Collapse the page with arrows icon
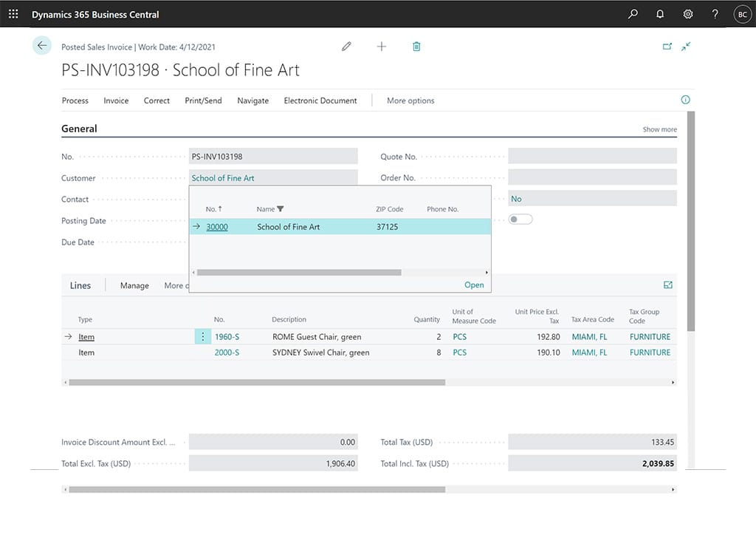756x535 pixels. click(686, 47)
